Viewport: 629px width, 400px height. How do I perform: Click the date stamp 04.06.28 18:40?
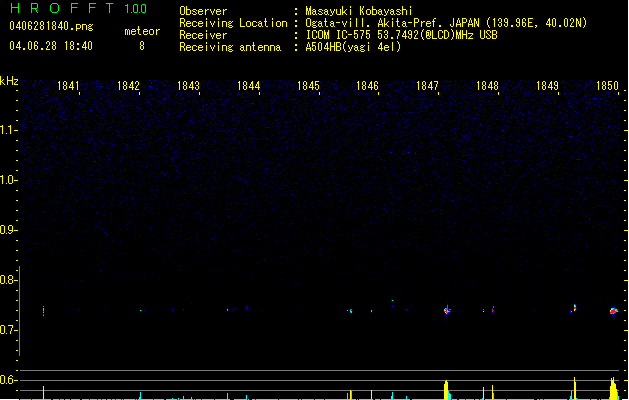[x=51, y=46]
